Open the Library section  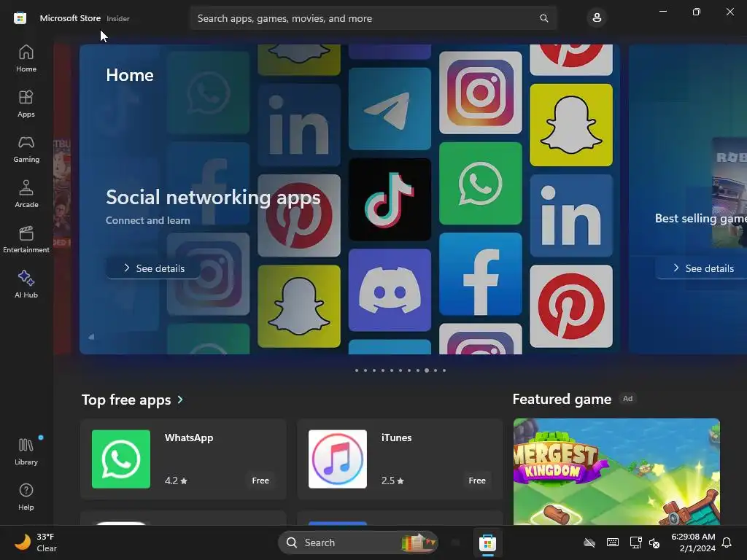pyautogui.click(x=26, y=451)
